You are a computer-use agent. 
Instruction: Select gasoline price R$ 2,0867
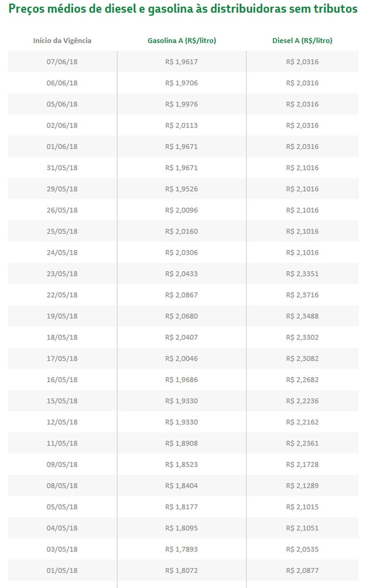[182, 295]
